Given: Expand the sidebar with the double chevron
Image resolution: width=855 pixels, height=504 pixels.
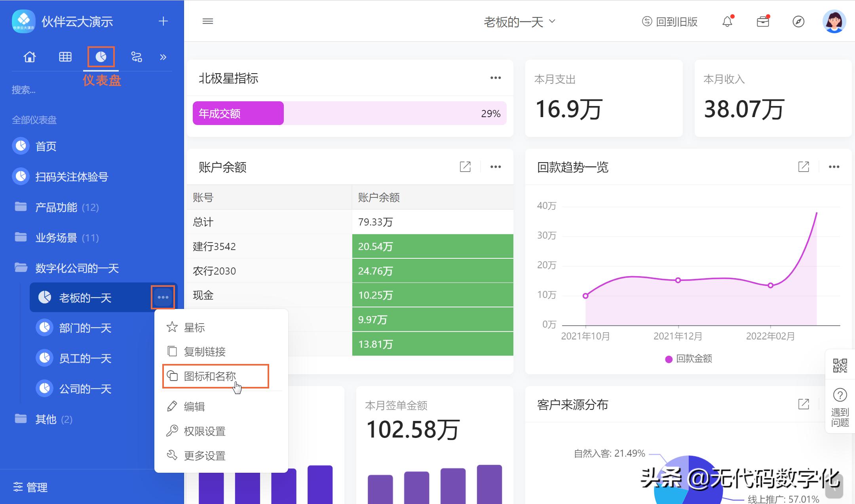Looking at the screenshot, I should tap(163, 56).
